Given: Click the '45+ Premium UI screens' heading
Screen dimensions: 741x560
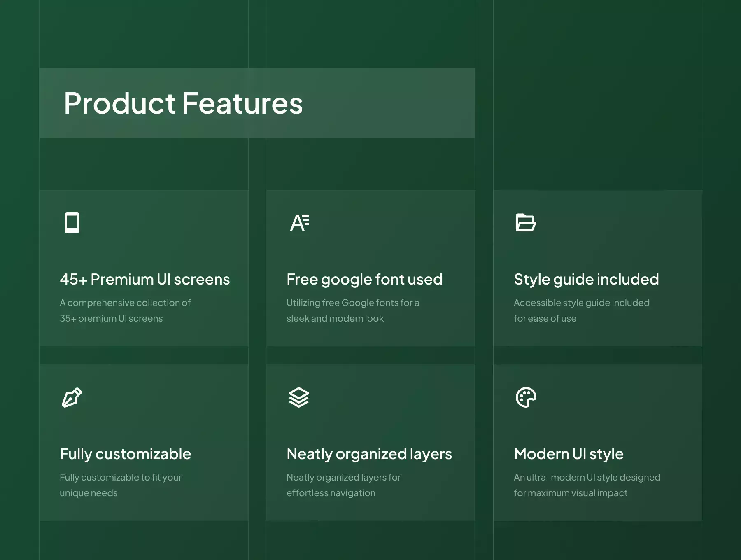Looking at the screenshot, I should coord(144,279).
